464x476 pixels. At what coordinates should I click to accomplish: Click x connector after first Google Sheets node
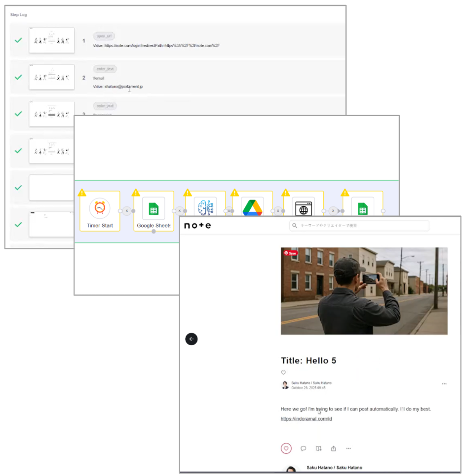click(179, 211)
